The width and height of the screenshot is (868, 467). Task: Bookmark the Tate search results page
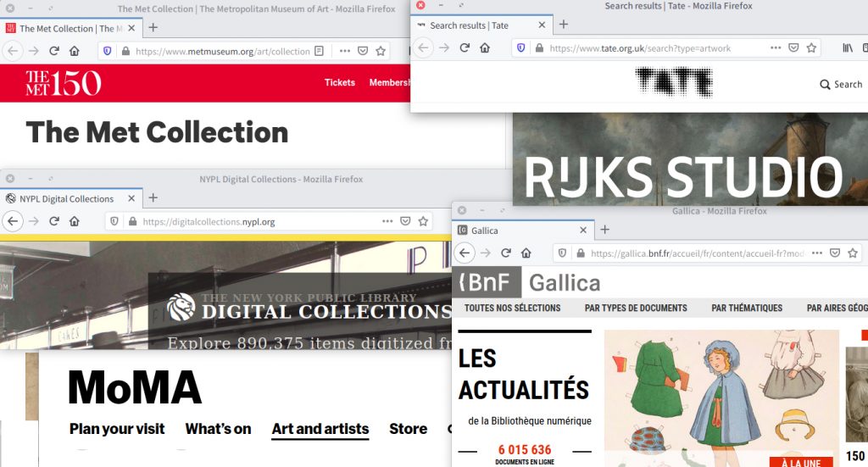tap(811, 47)
